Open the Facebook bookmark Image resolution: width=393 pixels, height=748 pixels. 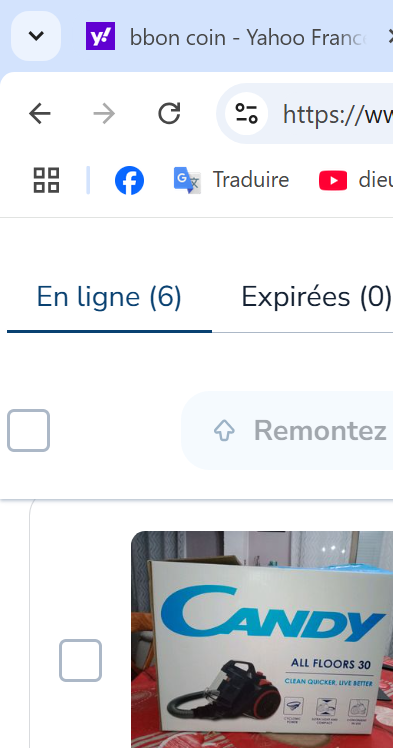pos(129,180)
